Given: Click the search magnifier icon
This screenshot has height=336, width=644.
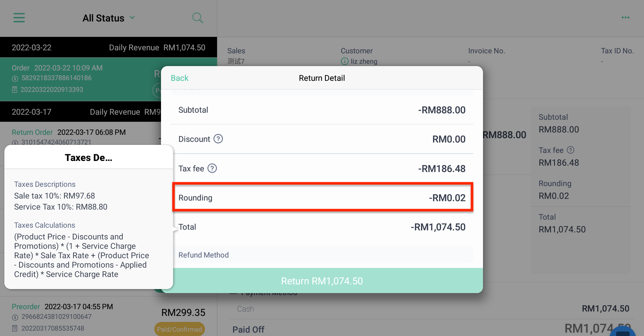Looking at the screenshot, I should coord(198,18).
